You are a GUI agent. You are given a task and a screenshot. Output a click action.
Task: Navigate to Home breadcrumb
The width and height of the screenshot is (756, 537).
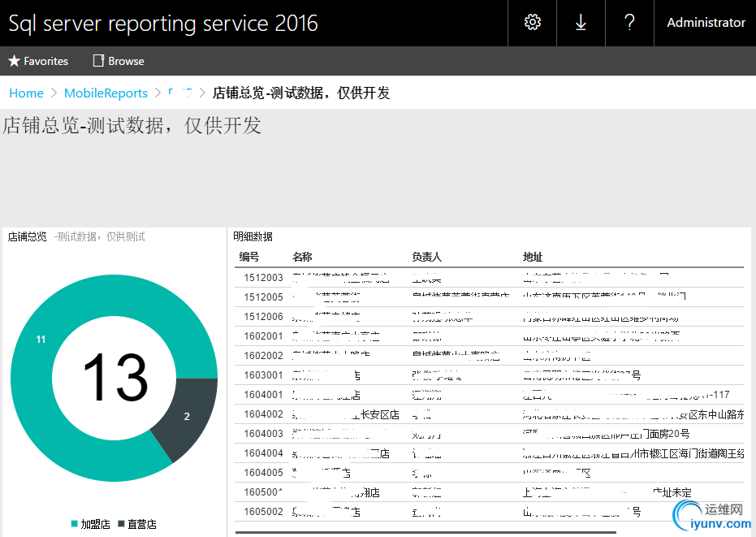click(26, 93)
